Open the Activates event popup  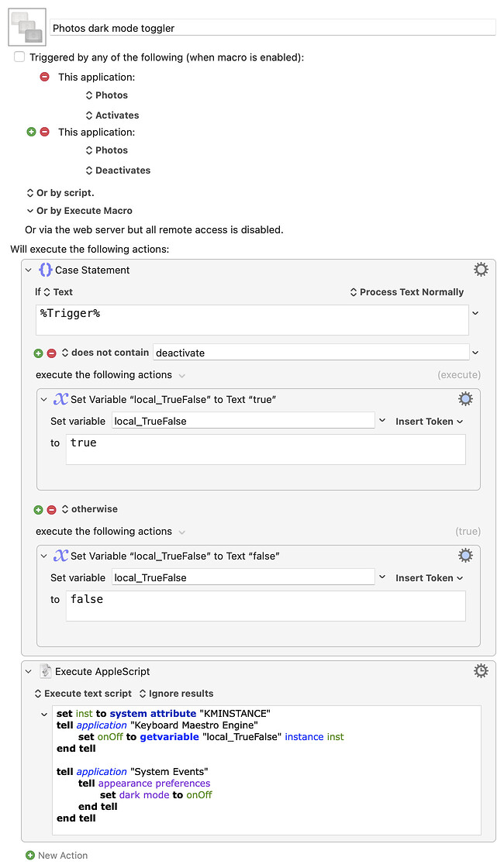click(x=112, y=115)
